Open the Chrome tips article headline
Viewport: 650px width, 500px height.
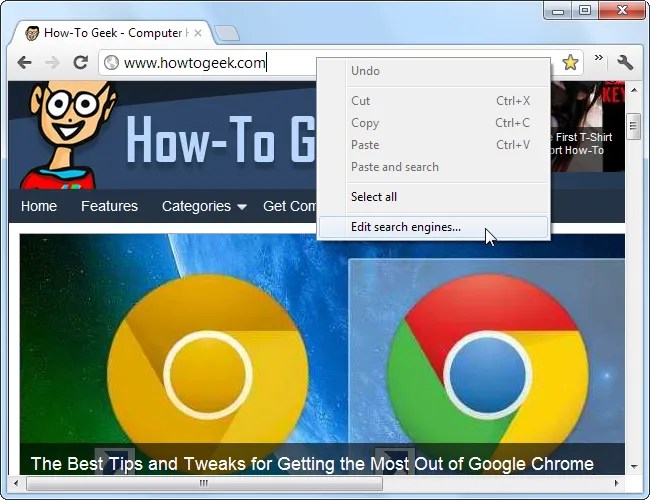tap(312, 464)
